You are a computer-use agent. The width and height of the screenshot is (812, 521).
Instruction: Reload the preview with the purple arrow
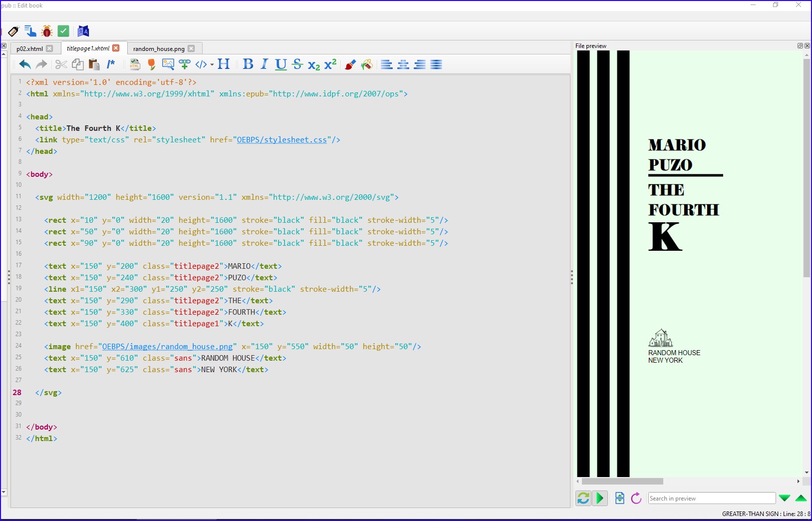(636, 498)
